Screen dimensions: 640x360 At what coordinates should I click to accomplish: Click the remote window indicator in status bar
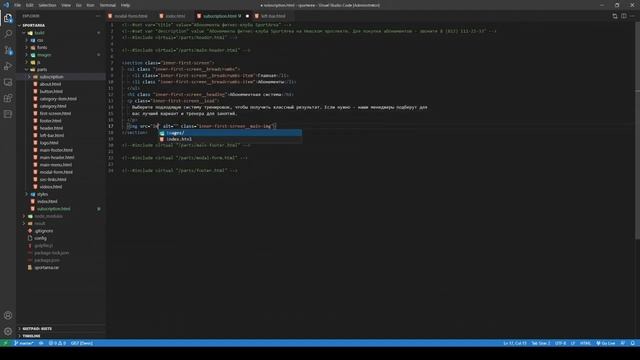(5, 343)
